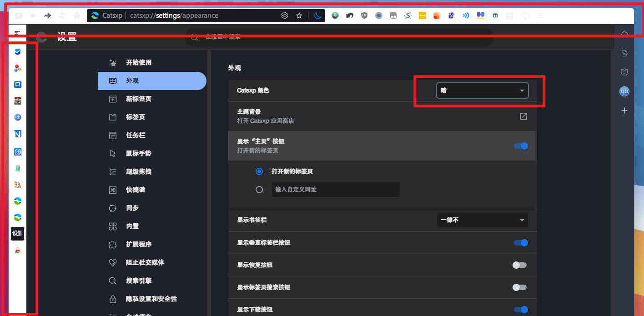The width and height of the screenshot is (644, 316).
Task: Switch to the blue N vertical tab
Action: click(x=18, y=134)
